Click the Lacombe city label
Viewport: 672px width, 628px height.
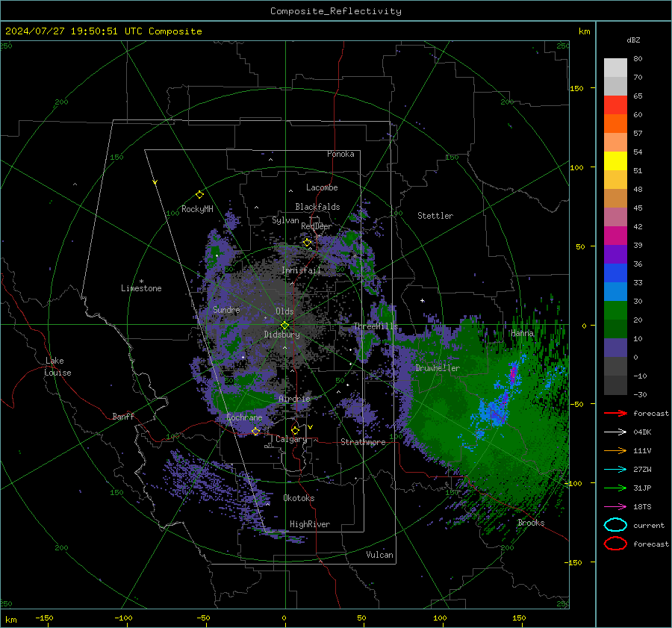(322, 187)
